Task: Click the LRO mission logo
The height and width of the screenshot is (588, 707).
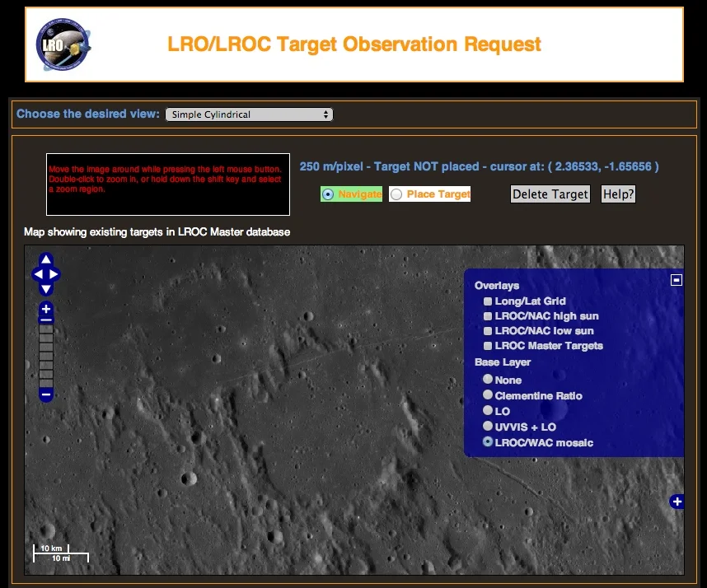Action: coord(63,44)
